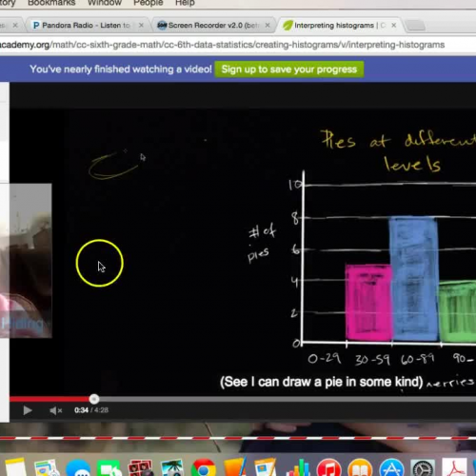Play the histogram video
This screenshot has height=476, width=476.
(x=28, y=410)
